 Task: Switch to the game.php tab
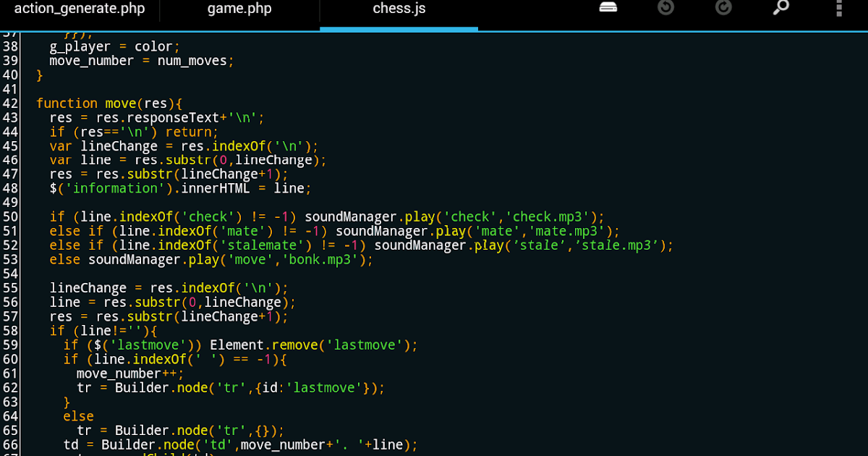click(239, 9)
